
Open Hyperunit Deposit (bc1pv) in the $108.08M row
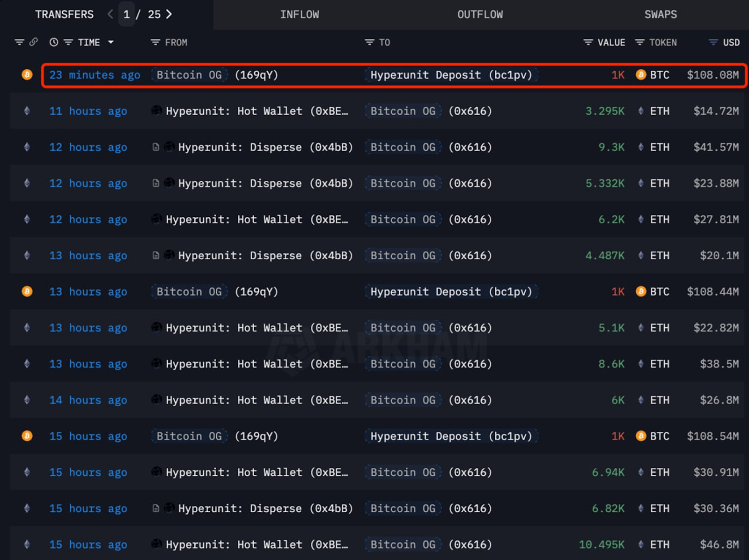(451, 75)
